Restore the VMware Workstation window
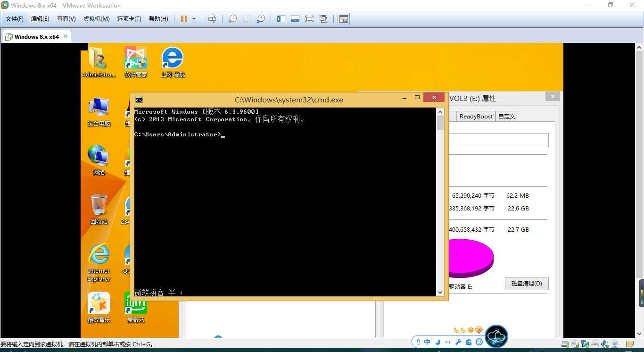 click(x=611, y=5)
